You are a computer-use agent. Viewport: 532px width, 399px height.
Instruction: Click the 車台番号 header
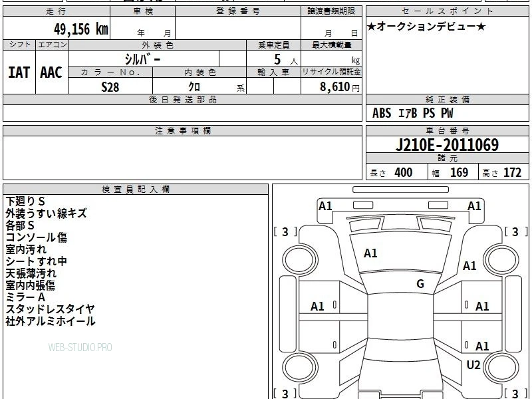(x=447, y=130)
